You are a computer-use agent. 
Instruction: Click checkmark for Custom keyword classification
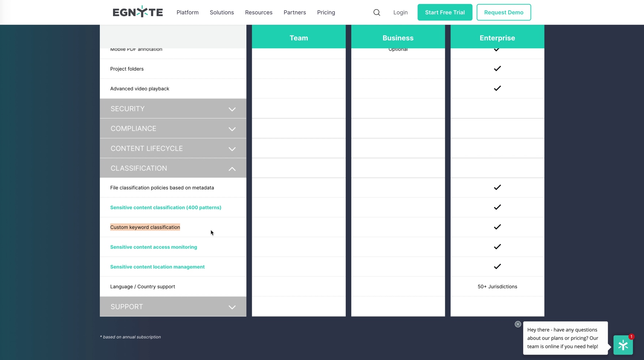[x=497, y=227]
